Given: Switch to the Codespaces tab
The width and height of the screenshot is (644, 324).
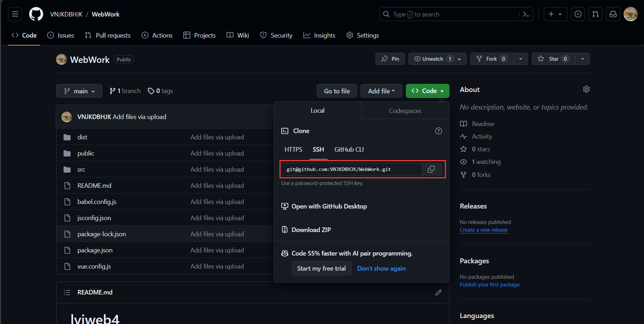Looking at the screenshot, I should tap(405, 111).
